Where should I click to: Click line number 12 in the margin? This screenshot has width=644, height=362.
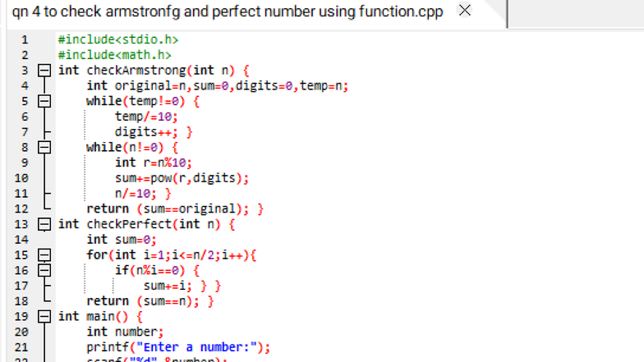pyautogui.click(x=22, y=208)
